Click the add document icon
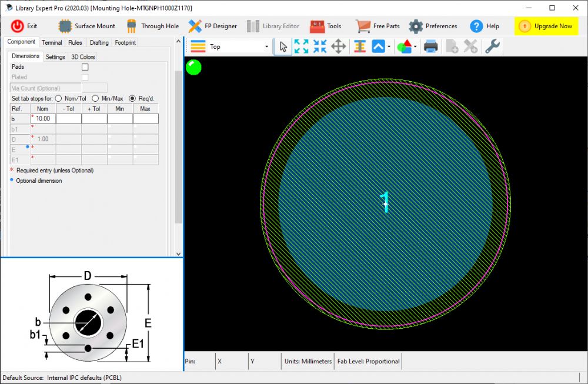This screenshot has height=384, width=588. coord(452,46)
